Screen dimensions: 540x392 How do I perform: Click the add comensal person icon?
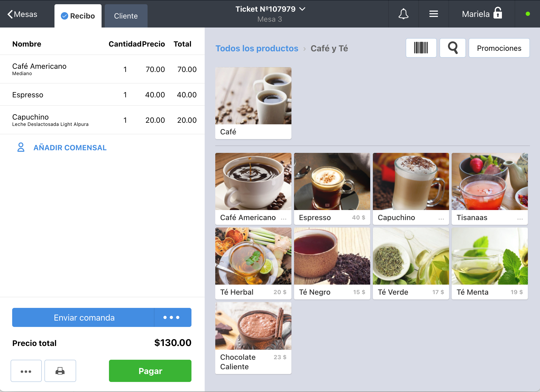click(x=20, y=147)
